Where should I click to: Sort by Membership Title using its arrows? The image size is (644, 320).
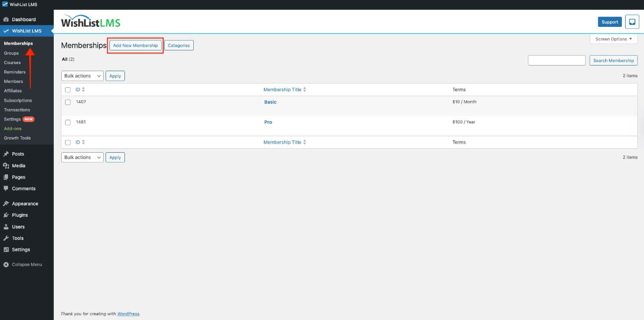[x=304, y=89]
